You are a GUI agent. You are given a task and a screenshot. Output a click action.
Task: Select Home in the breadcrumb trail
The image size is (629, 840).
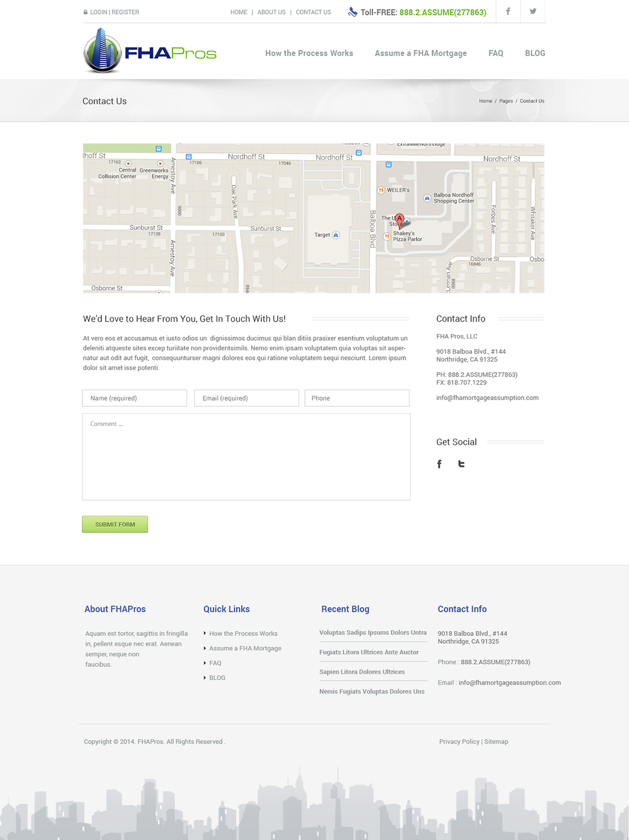click(x=485, y=101)
